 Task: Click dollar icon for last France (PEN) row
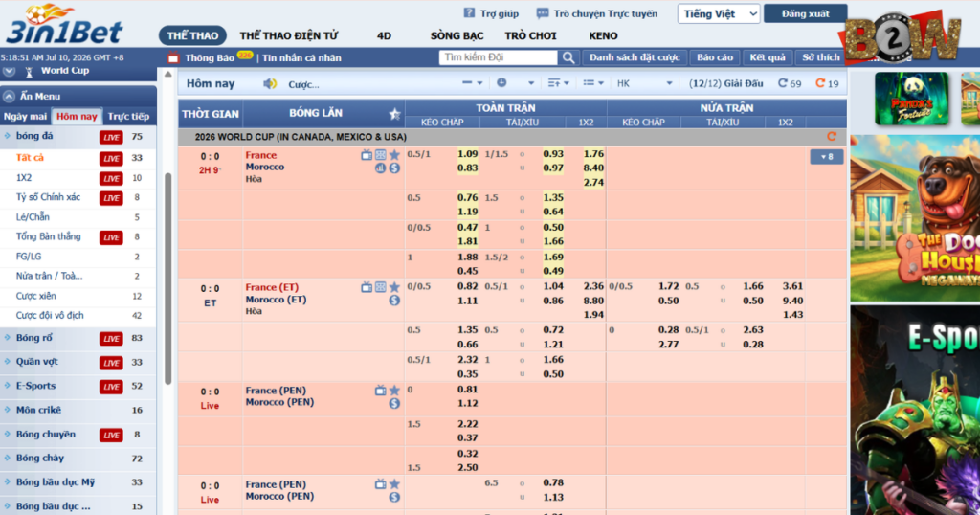click(394, 498)
